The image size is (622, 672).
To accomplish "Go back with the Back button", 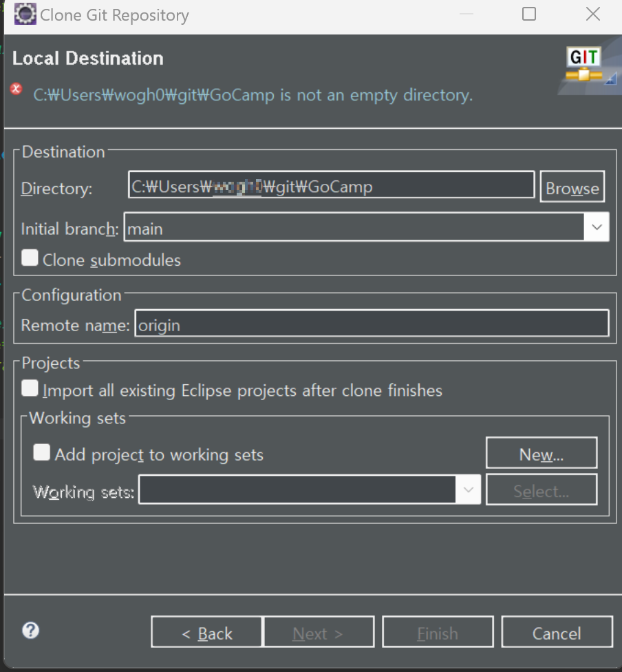I will pos(207,632).
